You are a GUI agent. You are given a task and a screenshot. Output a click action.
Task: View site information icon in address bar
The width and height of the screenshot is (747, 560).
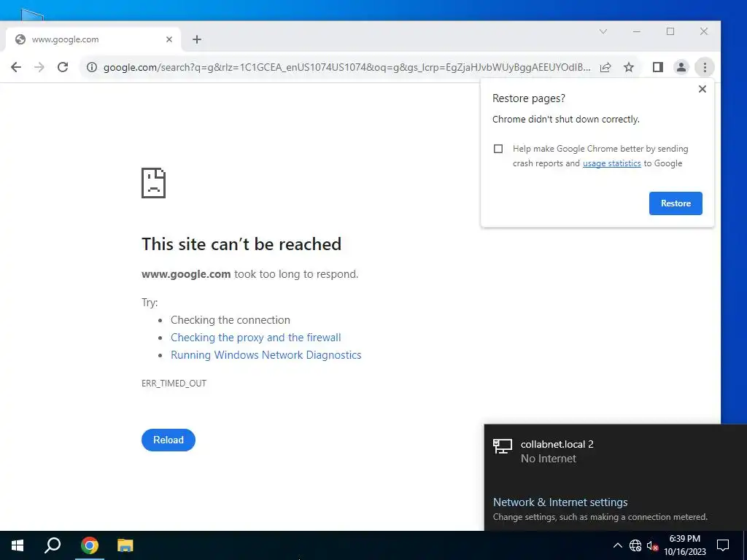pos(92,67)
